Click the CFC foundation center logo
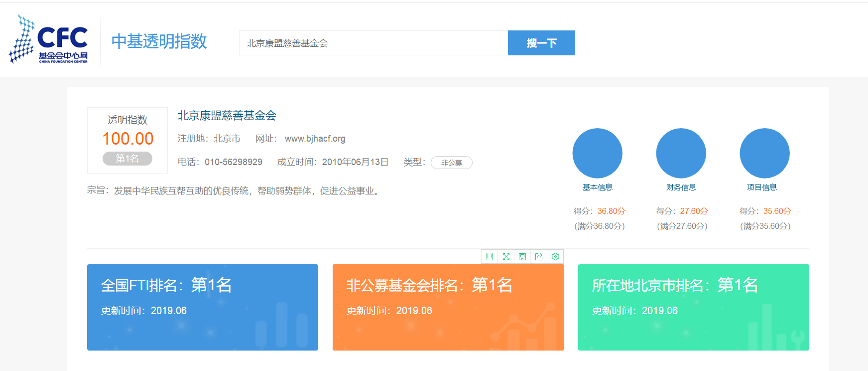868x371 pixels. click(x=48, y=39)
